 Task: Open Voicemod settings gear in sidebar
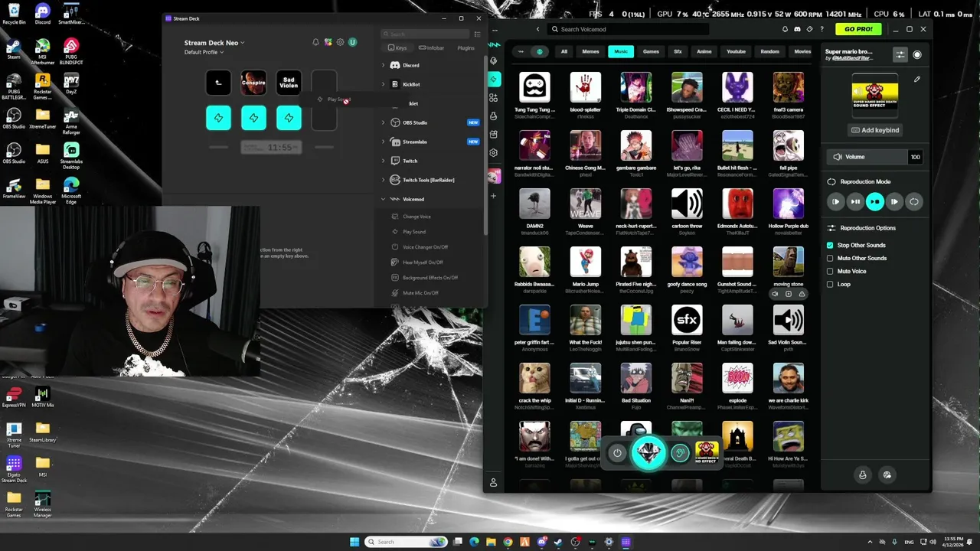coord(494,152)
